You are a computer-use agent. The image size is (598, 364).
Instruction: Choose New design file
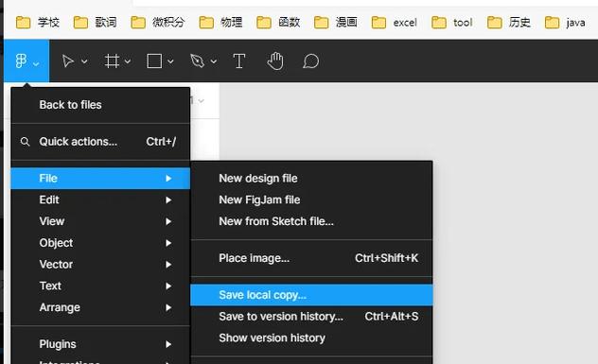click(311, 179)
